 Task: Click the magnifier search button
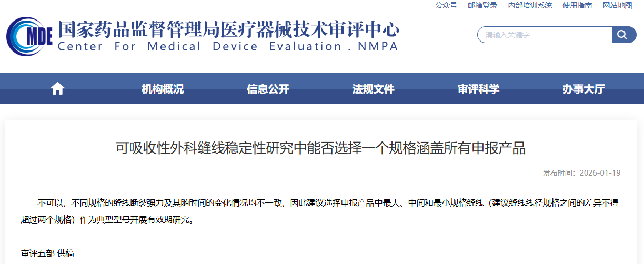[x=623, y=35]
